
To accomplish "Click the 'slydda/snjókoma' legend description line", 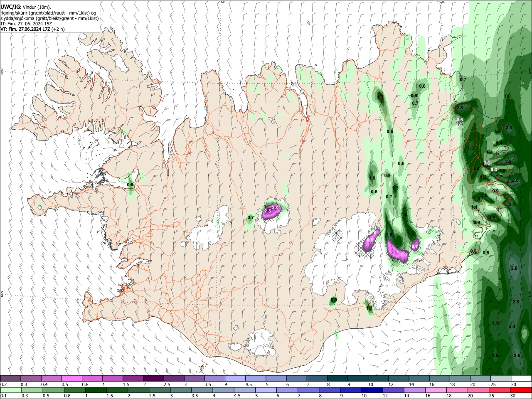I will tap(49, 18).
